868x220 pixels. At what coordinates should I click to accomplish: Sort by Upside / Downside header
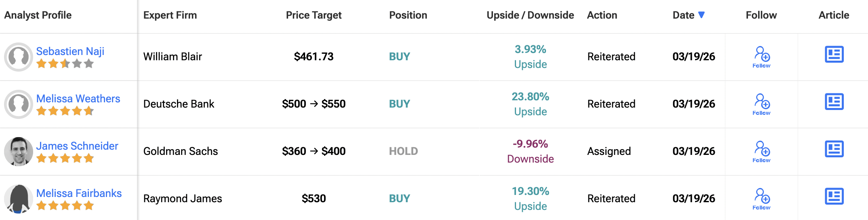(530, 15)
